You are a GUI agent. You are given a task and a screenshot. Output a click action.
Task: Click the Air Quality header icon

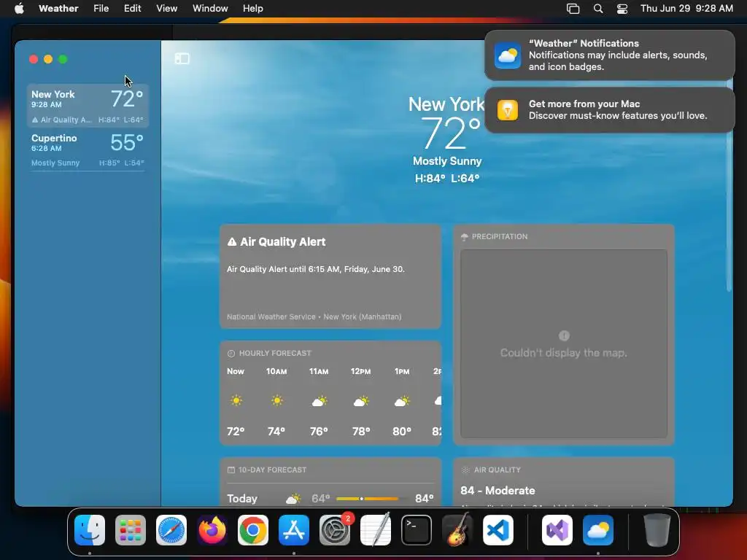coord(465,470)
